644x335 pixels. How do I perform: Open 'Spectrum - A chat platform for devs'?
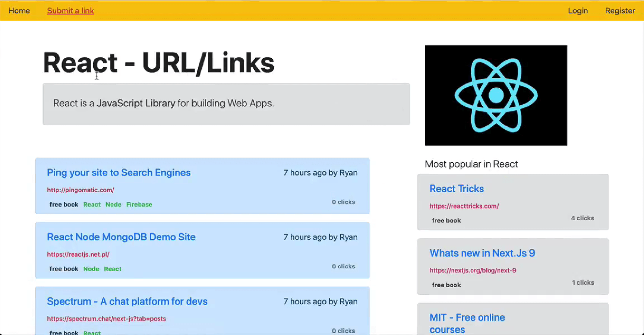coord(127,301)
